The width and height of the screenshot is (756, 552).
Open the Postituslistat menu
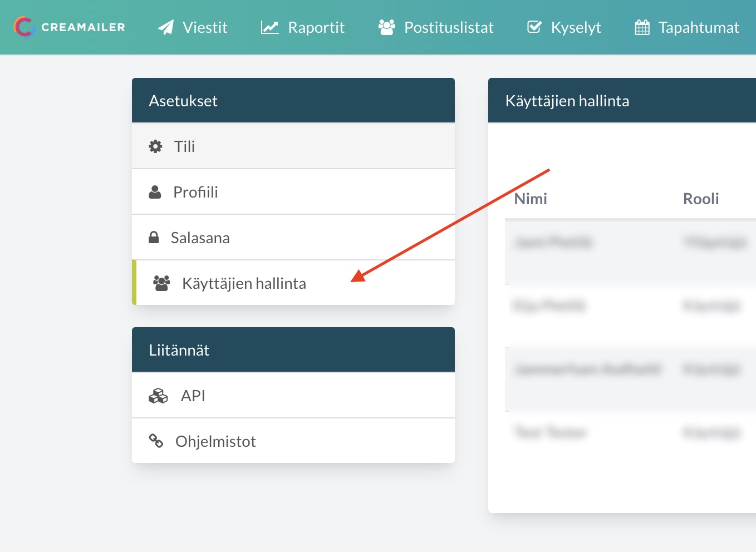436,27
